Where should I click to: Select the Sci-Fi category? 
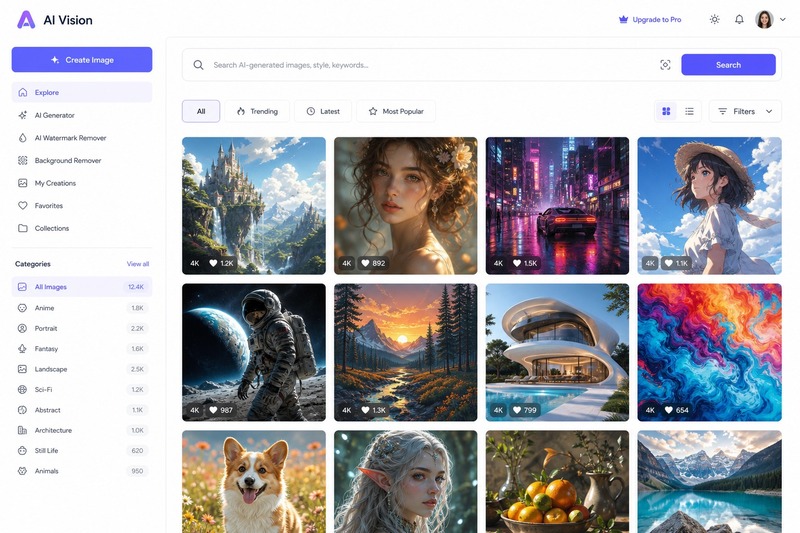coord(82,390)
